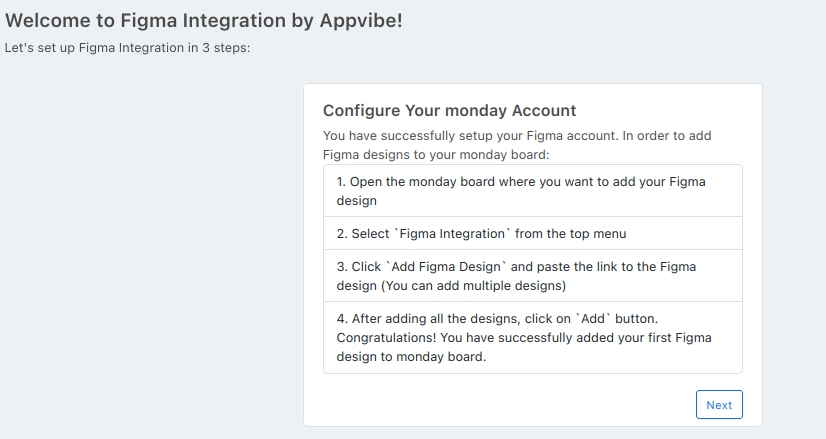Click the Configure Your monday Account title
The image size is (826, 439).
(449, 111)
